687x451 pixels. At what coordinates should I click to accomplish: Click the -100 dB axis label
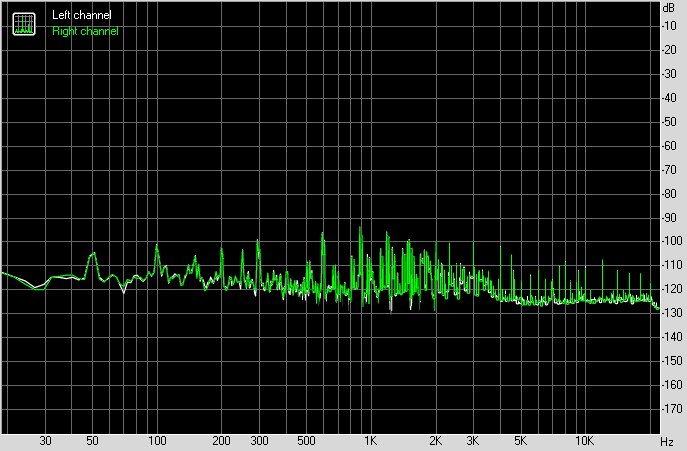(672, 241)
